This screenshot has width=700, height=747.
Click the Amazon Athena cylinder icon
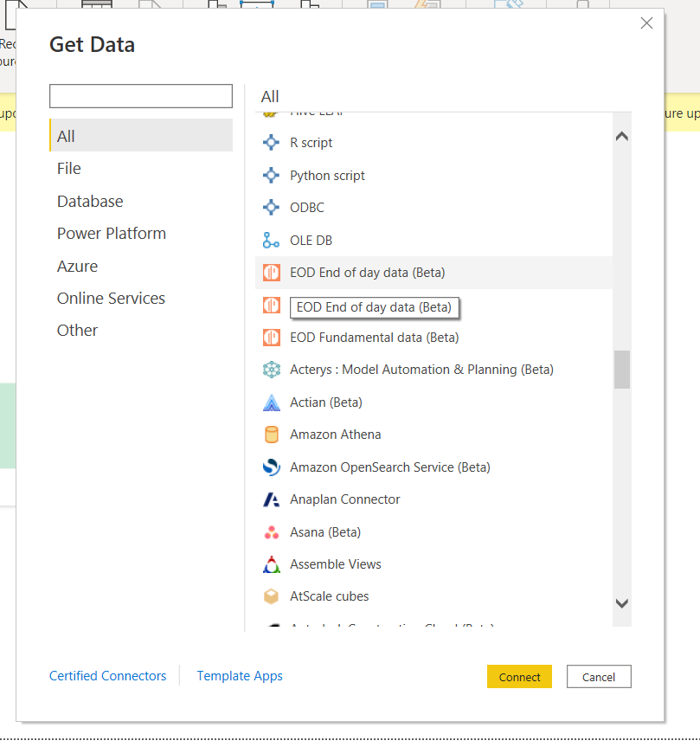click(x=272, y=435)
